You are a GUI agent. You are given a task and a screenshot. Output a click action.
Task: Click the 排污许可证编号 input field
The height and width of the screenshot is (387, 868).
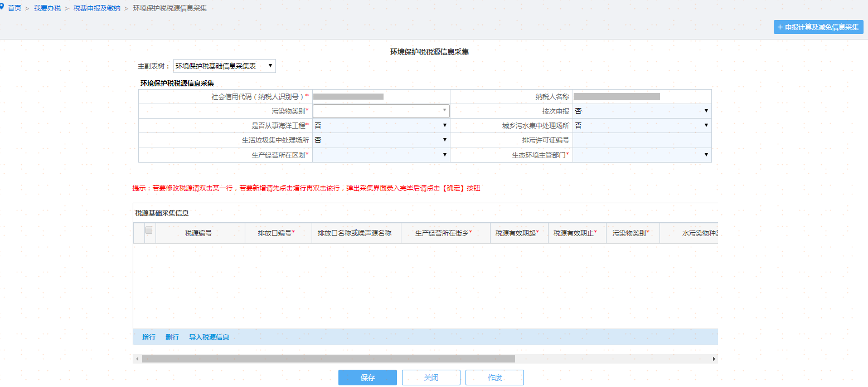642,140
